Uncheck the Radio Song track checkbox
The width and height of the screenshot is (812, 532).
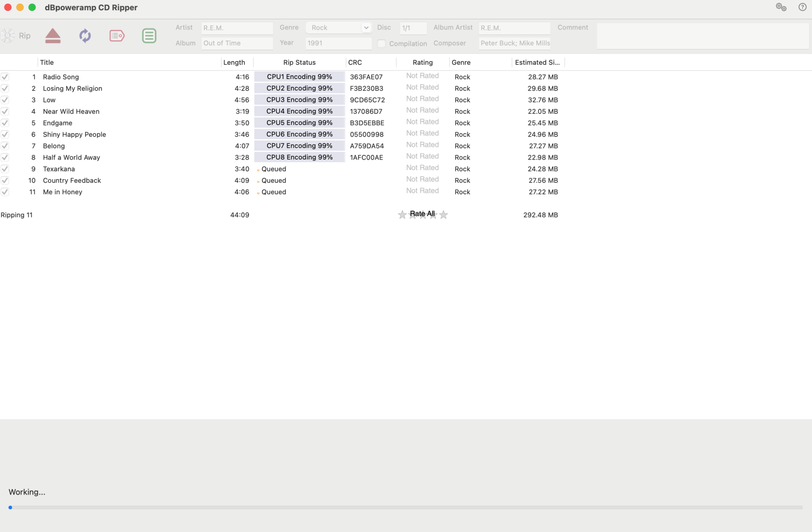(5, 77)
